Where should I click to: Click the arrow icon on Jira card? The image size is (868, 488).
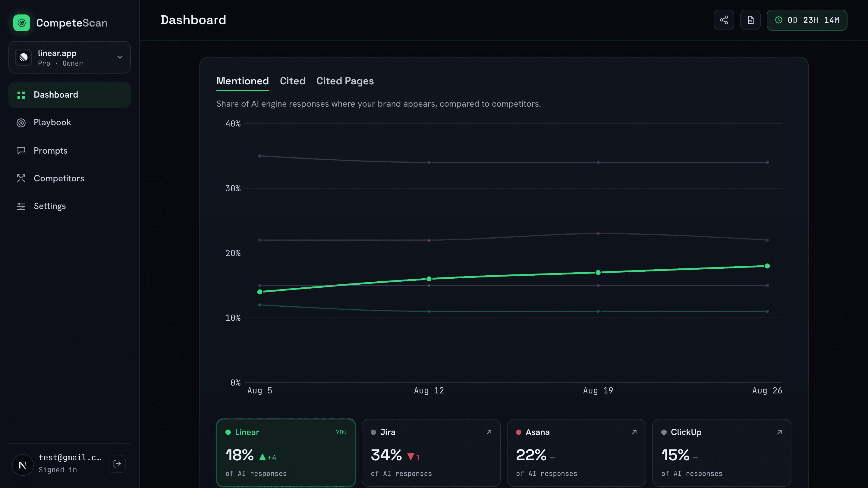pyautogui.click(x=489, y=432)
